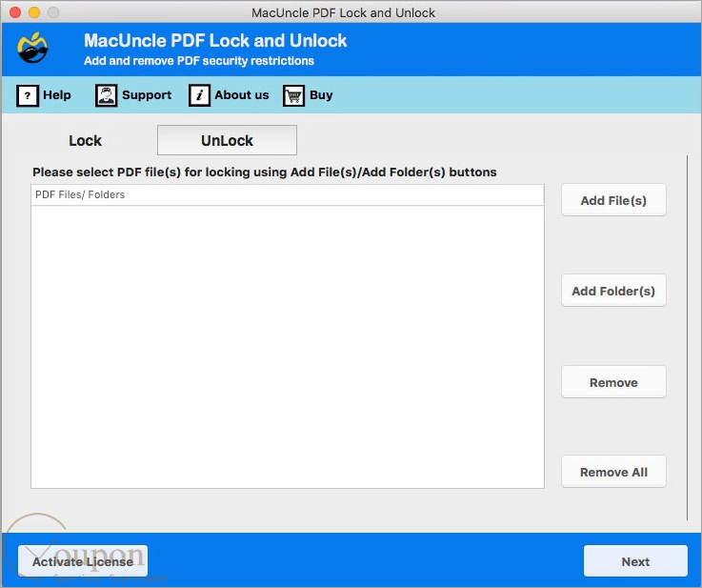Open the Support agent icon
Image resolution: width=702 pixels, height=588 pixels.
[106, 95]
